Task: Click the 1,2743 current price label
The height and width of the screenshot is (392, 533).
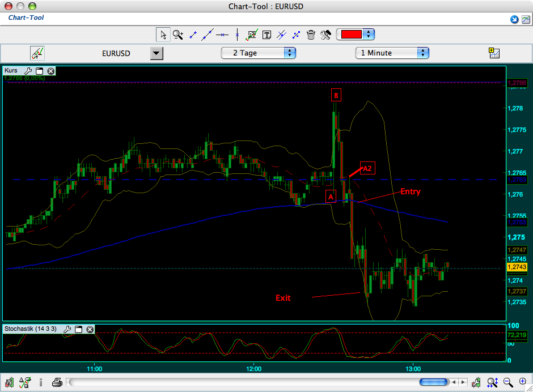Action: 517,267
